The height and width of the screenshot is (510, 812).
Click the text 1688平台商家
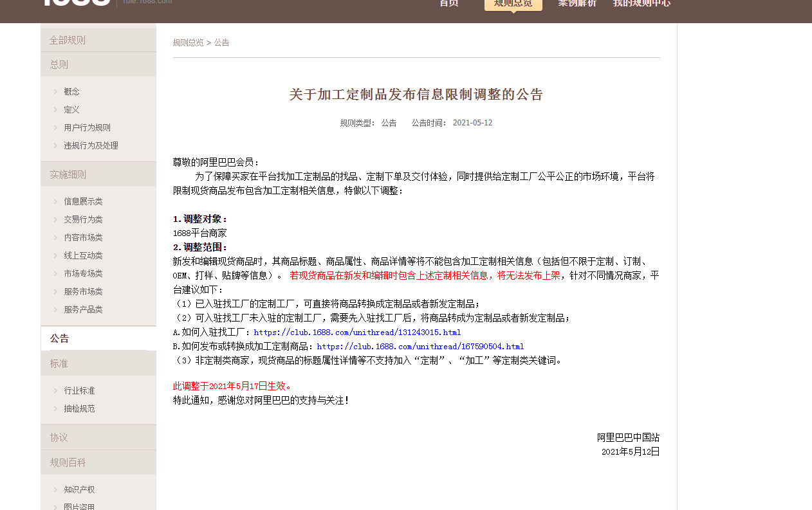[x=200, y=233]
